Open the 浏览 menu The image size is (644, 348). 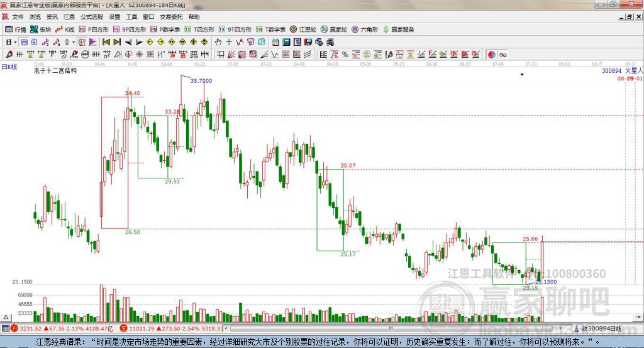35,17
